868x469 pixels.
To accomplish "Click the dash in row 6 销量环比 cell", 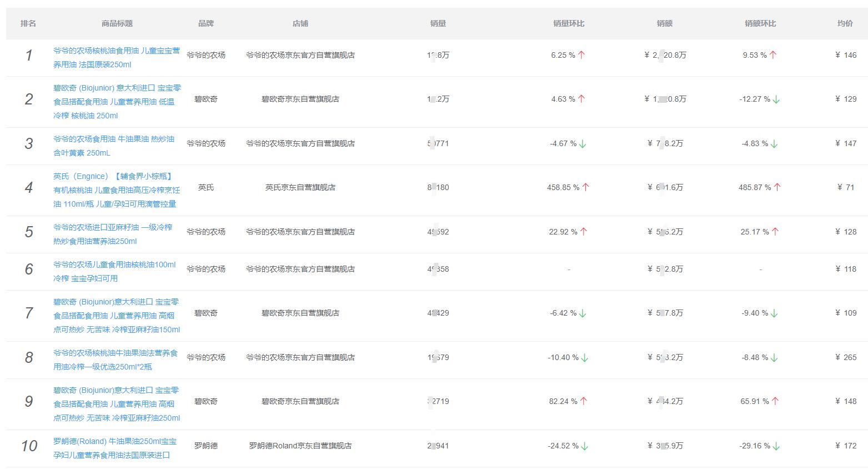I will click(568, 269).
